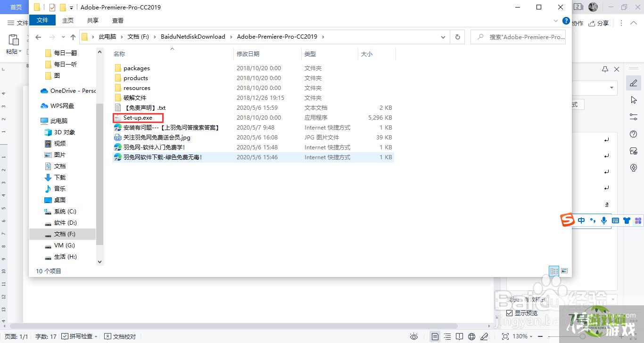Sort by 类型 column header
The height and width of the screenshot is (343, 644).
tap(330, 54)
